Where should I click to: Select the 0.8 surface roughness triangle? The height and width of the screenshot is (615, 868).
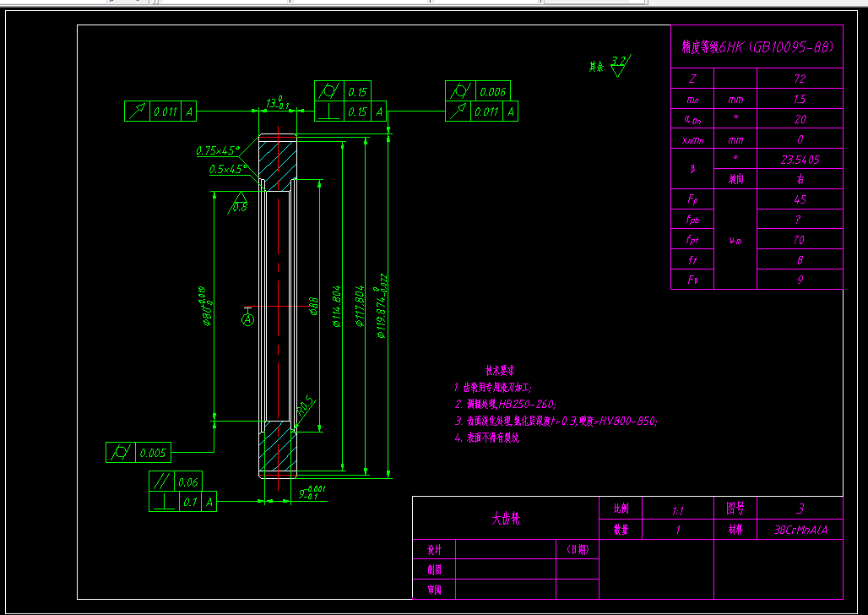click(239, 202)
